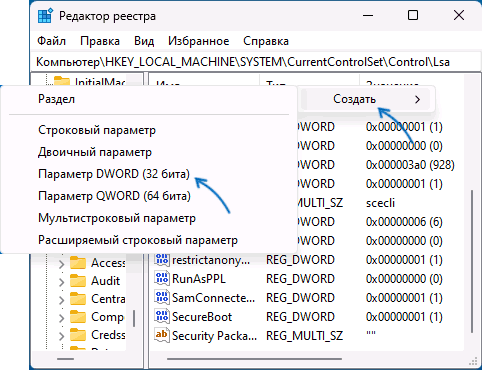Open the Файл menu

pos(51,41)
